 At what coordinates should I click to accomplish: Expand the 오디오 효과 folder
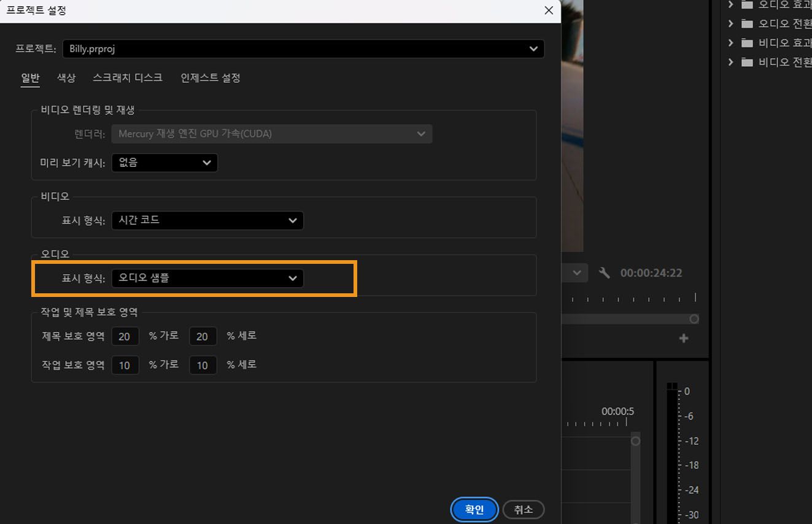730,4
